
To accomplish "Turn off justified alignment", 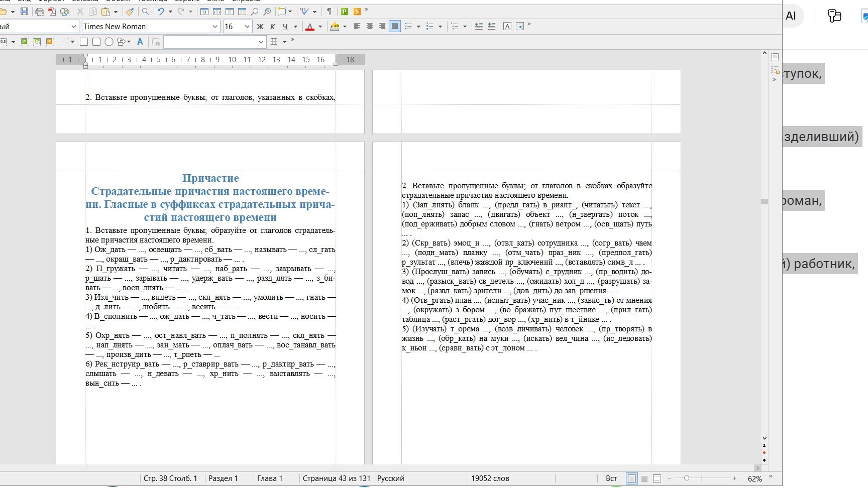I will coord(395,27).
